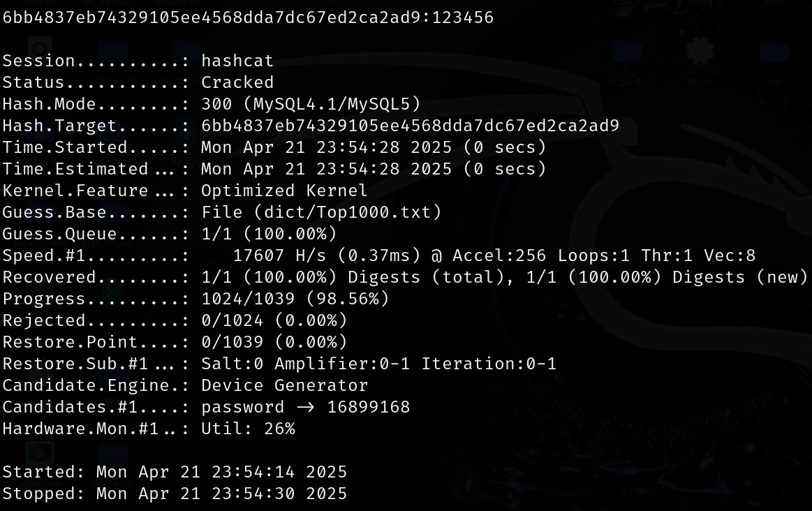This screenshot has width=812, height=511.
Task: Click the Session name hashcat
Action: (x=237, y=61)
